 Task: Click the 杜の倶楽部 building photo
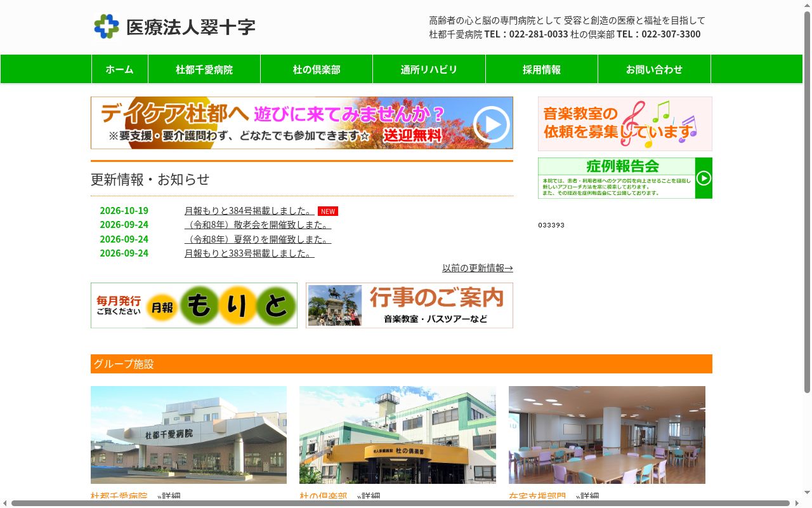[398, 435]
